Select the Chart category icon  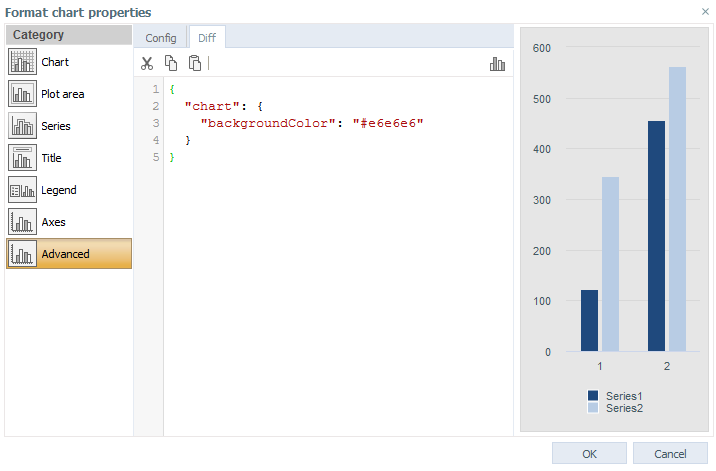click(x=22, y=62)
